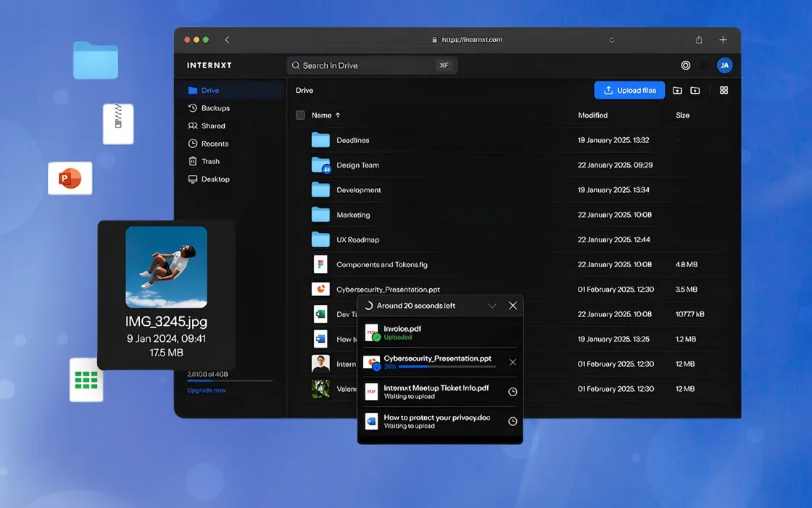
Task: Open the Internxt apps grid menu
Action: [703, 65]
